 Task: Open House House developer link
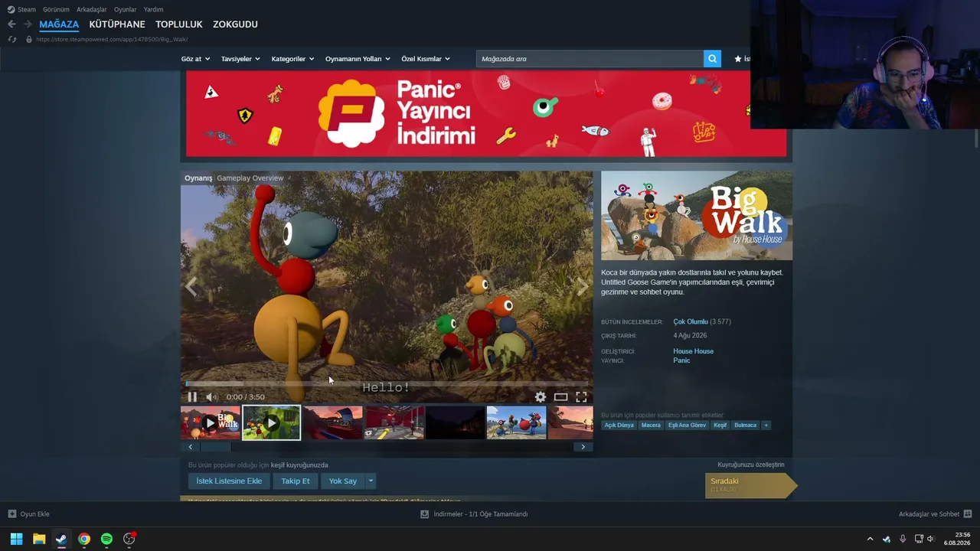[693, 351]
